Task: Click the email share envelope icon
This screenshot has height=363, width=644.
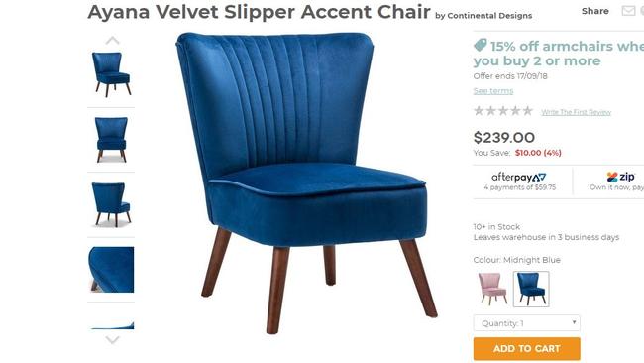Action: click(x=628, y=11)
